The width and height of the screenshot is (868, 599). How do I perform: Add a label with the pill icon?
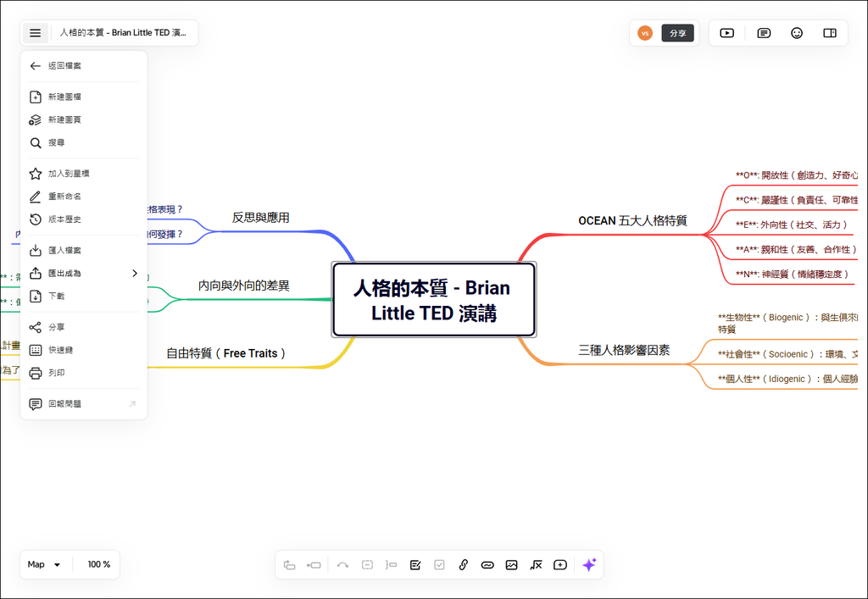click(x=487, y=565)
